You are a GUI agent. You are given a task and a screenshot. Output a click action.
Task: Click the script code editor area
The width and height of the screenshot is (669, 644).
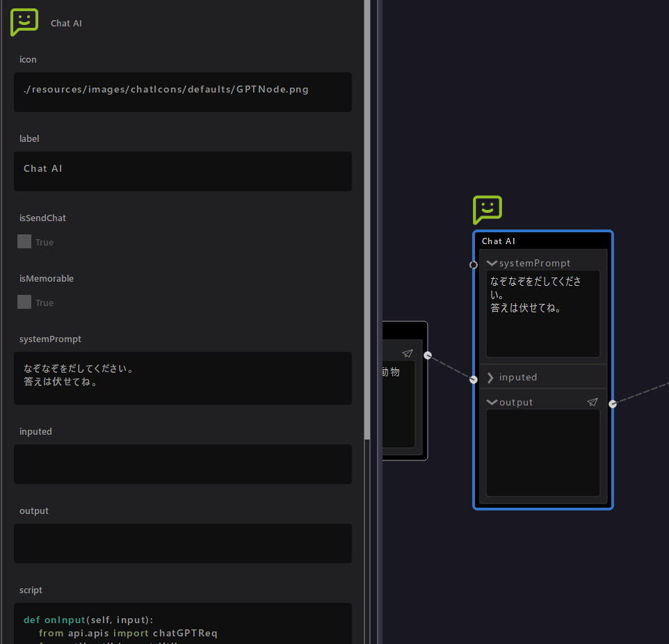(x=183, y=624)
